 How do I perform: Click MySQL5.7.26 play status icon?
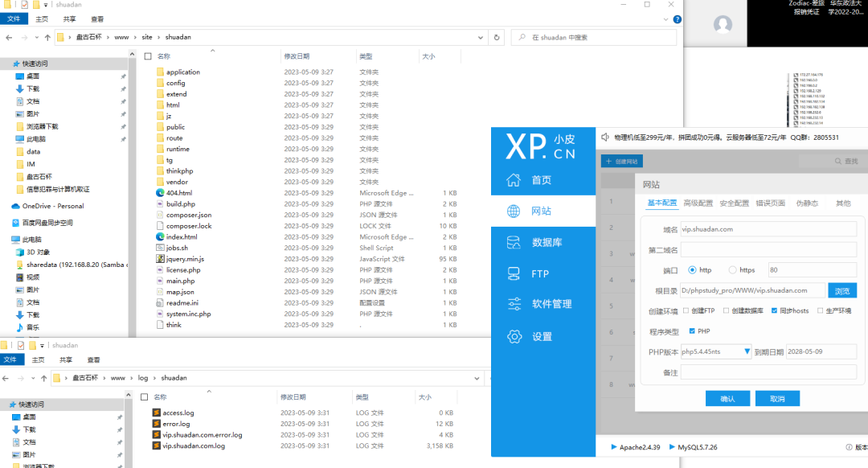[x=672, y=447]
